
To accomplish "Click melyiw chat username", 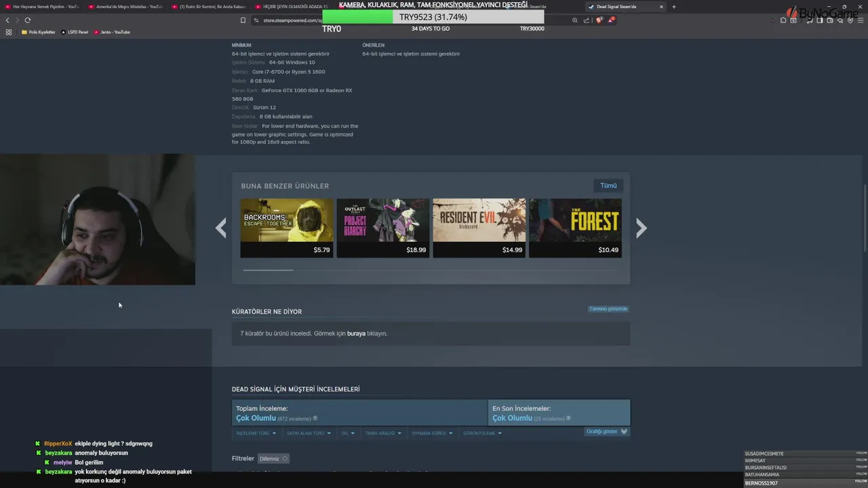I will click(x=62, y=462).
